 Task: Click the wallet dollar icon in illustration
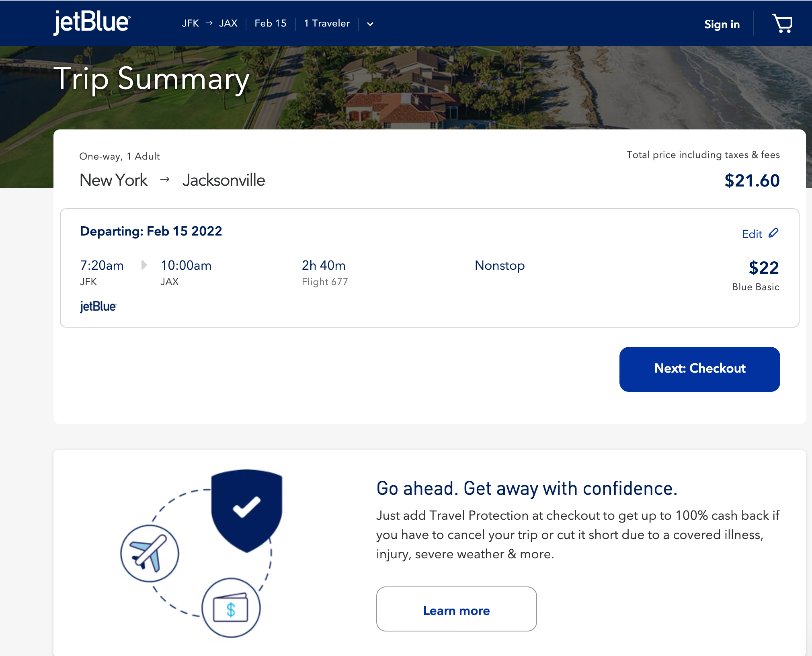click(x=231, y=608)
